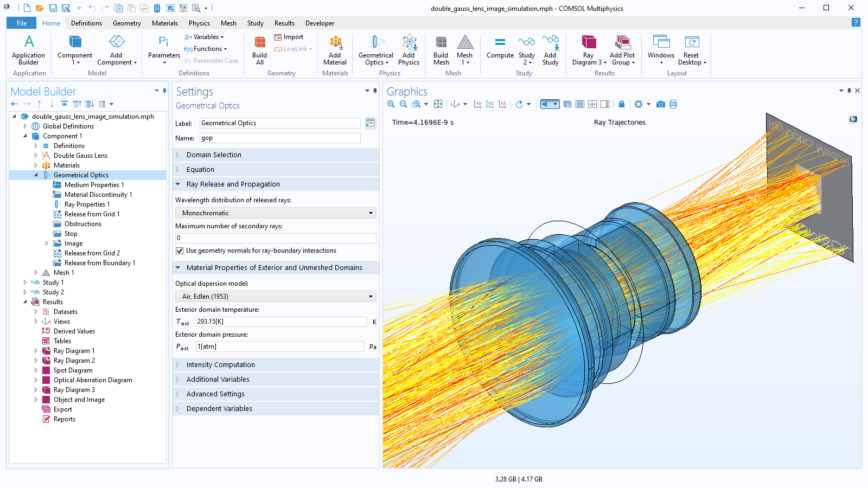Viewport: 868px width, 488px height.
Task: Collapse the Ray Release and Propagation section
Action: (x=276, y=184)
